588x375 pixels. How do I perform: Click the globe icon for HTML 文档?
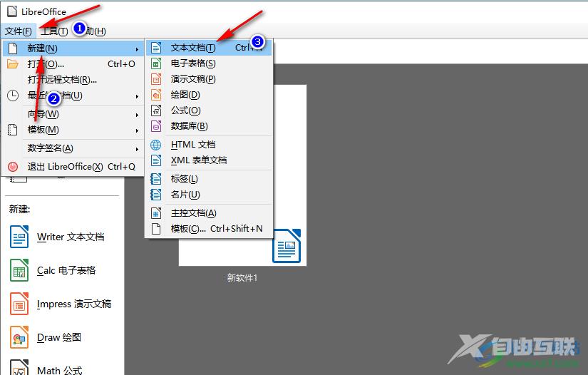click(x=156, y=145)
